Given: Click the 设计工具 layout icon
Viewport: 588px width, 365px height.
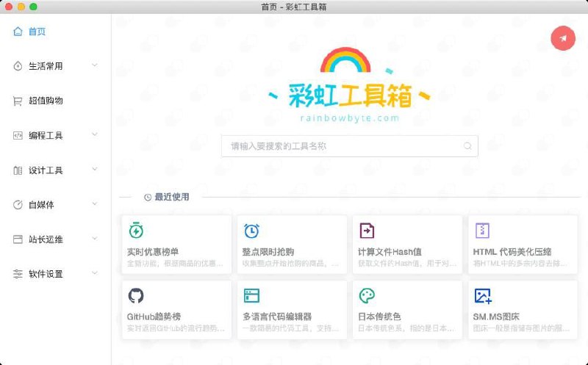Looking at the screenshot, I should click(x=18, y=170).
